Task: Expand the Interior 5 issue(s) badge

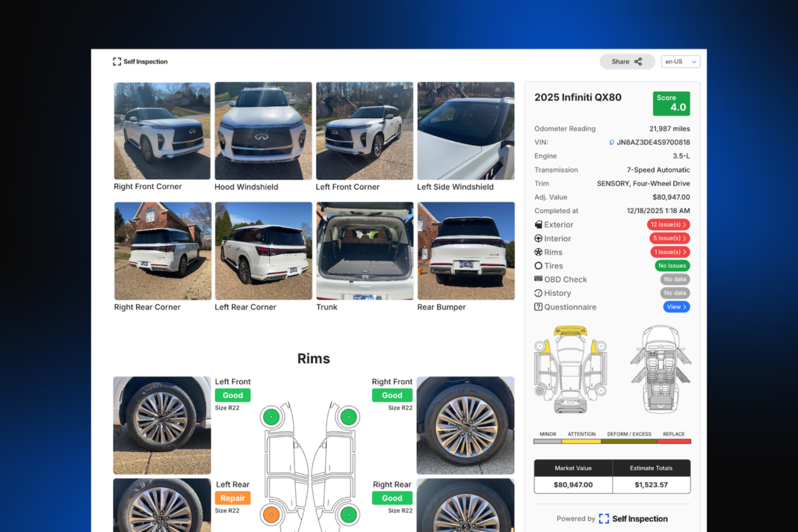Action: click(669, 238)
